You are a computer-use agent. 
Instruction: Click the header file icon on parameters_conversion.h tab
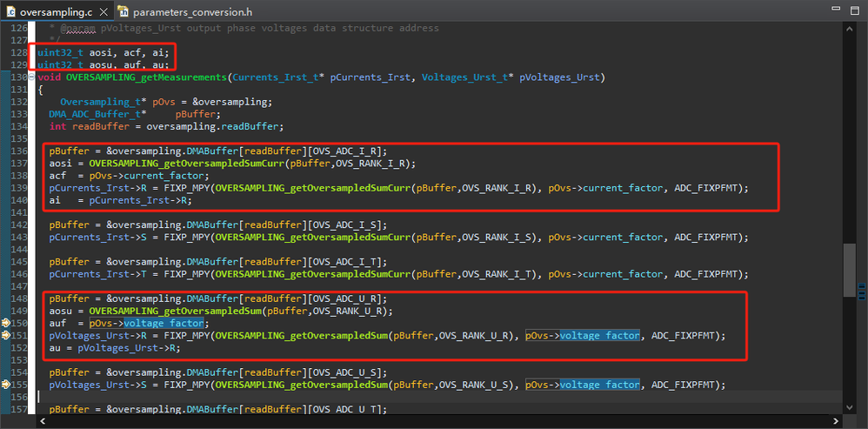(124, 12)
